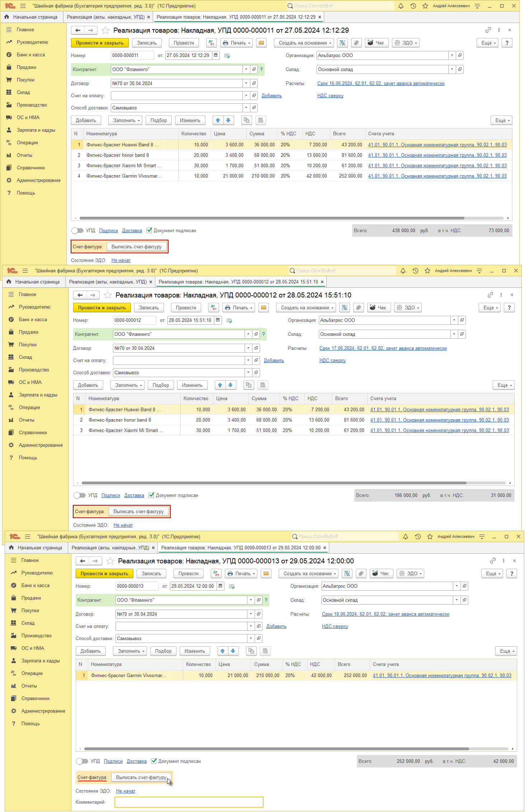Move row down with the arrow icon in document 0000-000011

(228, 120)
